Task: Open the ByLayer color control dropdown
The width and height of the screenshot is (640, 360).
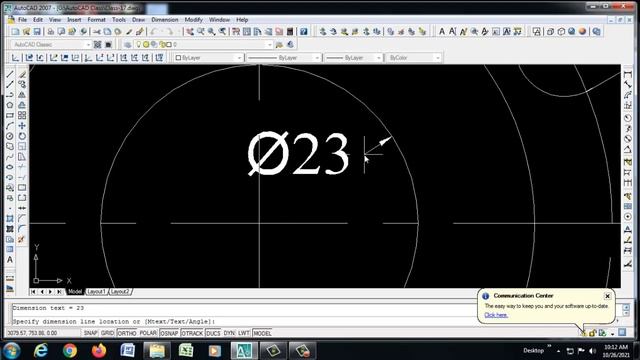Action: pyautogui.click(x=239, y=58)
